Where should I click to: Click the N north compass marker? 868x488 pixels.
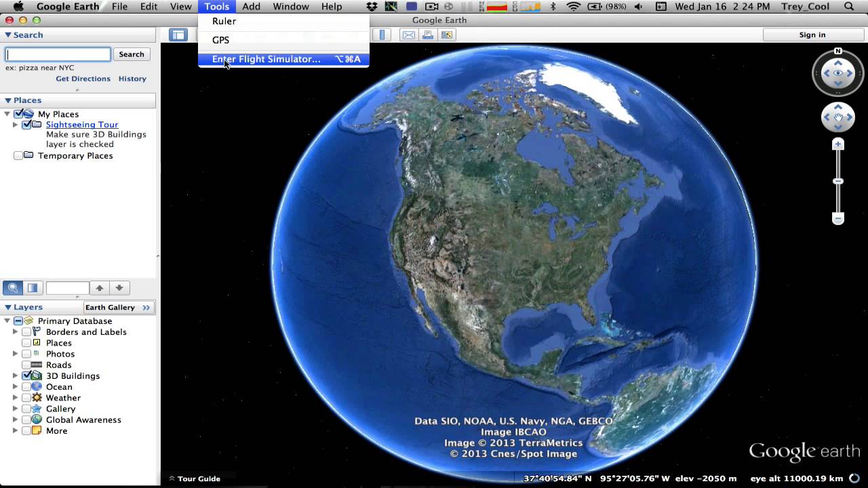coord(838,52)
